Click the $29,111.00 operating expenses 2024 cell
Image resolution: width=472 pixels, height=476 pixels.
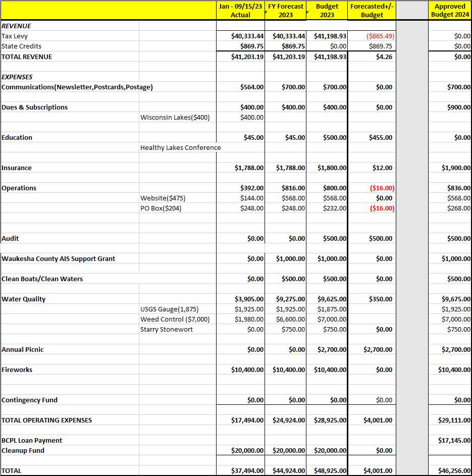[454, 420]
